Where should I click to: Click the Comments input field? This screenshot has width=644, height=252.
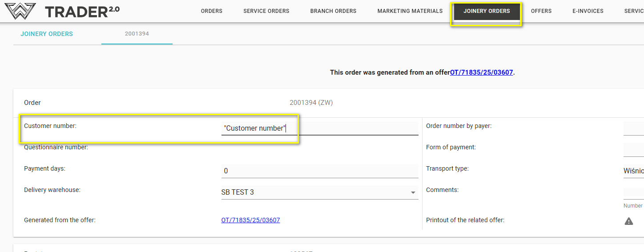click(633, 192)
